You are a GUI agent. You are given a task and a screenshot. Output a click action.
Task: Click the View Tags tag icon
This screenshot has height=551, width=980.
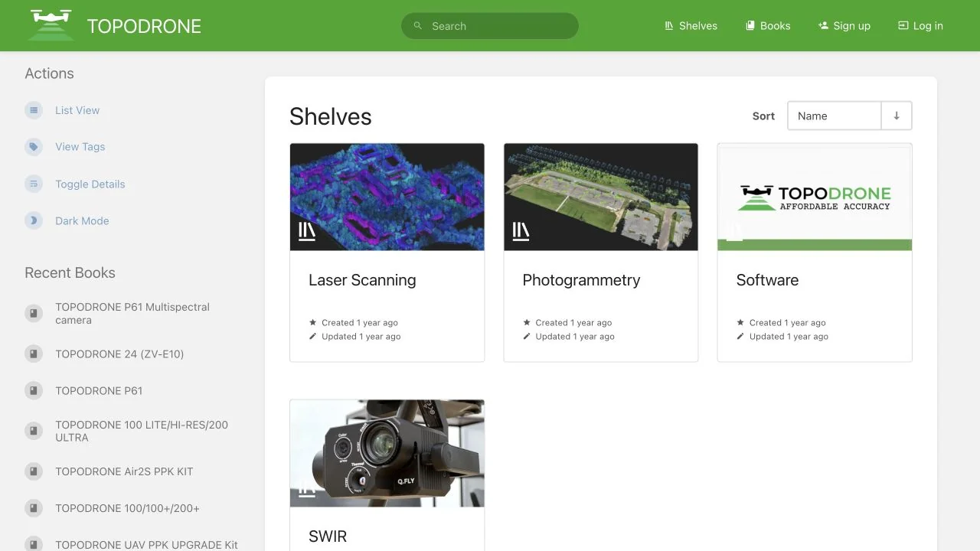pyautogui.click(x=34, y=147)
